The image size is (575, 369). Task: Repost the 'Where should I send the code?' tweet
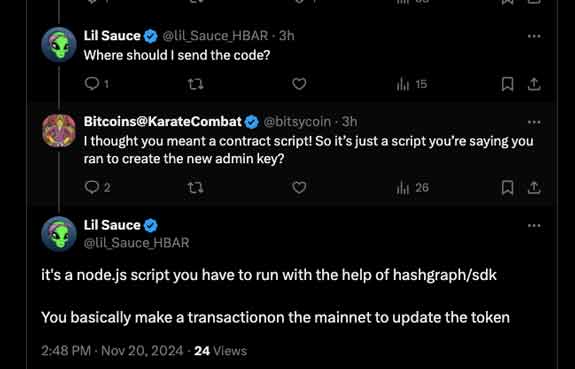point(195,84)
